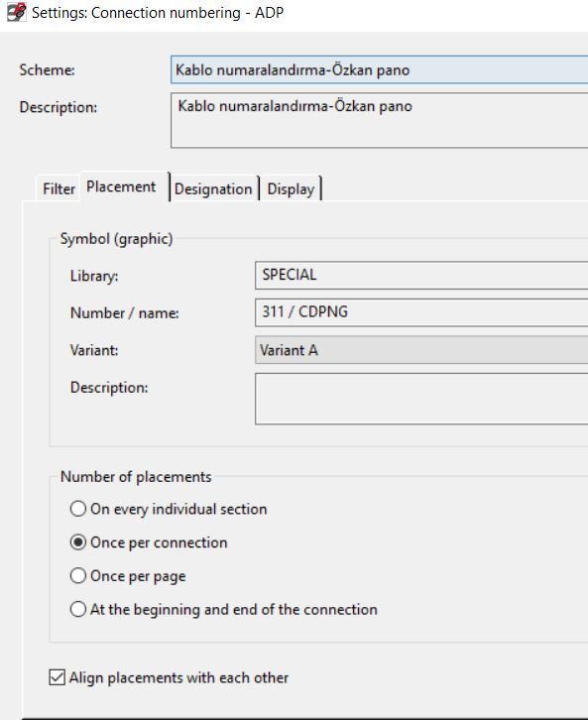Focus the top Description text box
The height and width of the screenshot is (720, 588).
tap(379, 120)
